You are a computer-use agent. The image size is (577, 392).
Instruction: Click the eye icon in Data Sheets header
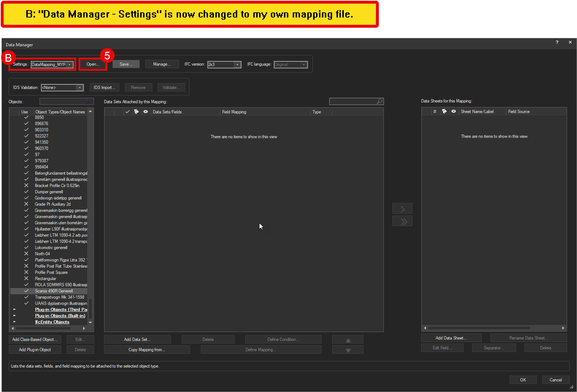pos(454,112)
